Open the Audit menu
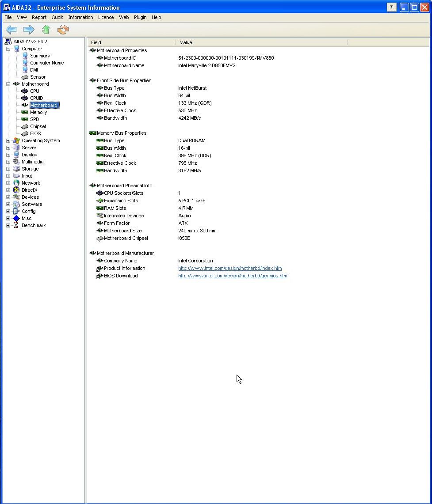This screenshot has width=432, height=504. point(57,17)
